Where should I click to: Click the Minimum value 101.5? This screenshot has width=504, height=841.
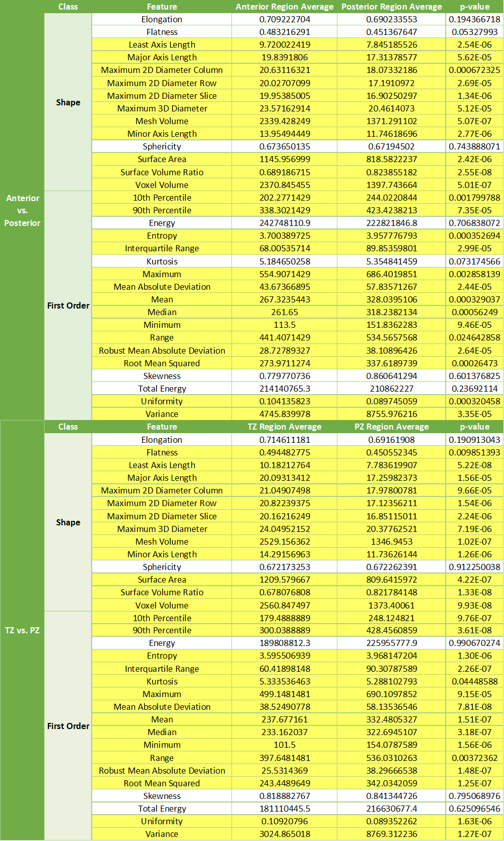click(x=285, y=745)
